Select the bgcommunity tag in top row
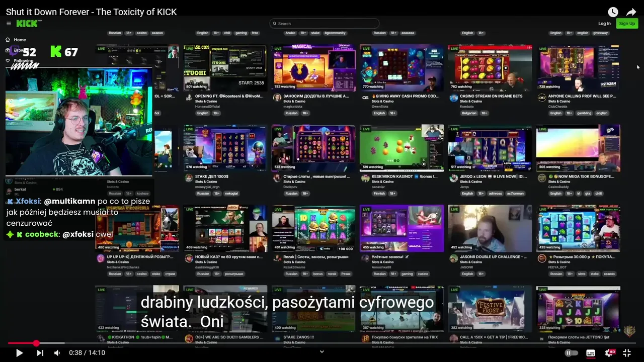 [x=335, y=33]
